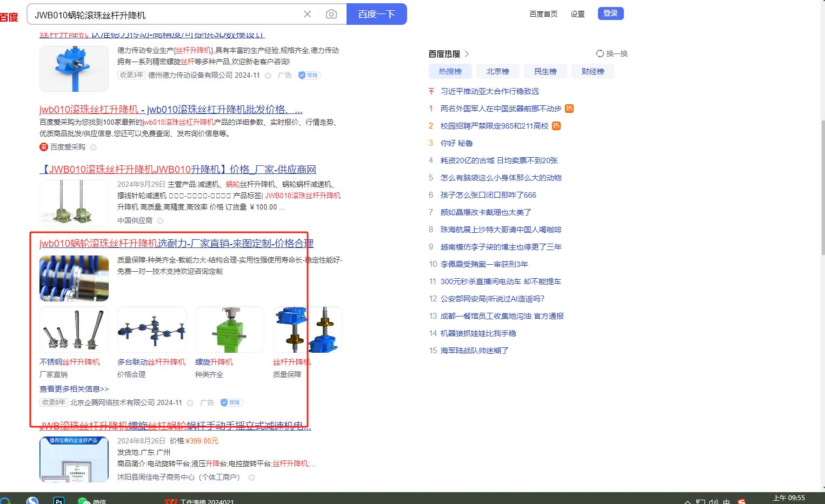This screenshot has height=504, width=825.
Task: Click 查看更多相关信息>>
Action: click(74, 389)
